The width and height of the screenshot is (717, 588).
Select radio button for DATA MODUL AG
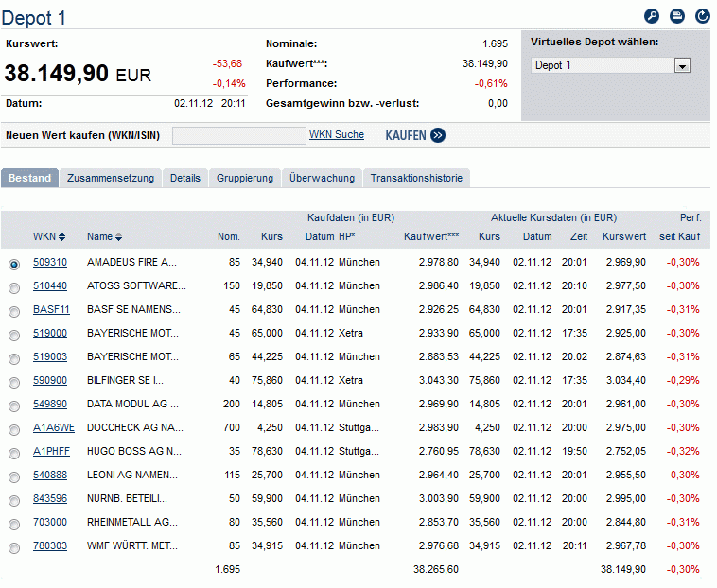tap(14, 406)
